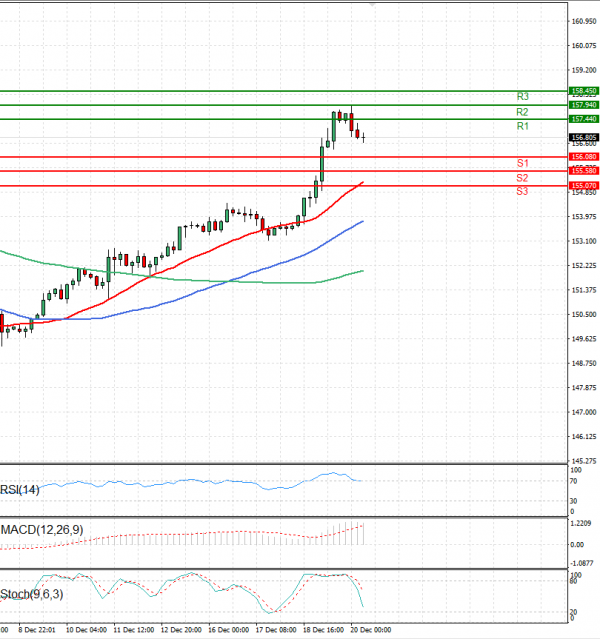Click the latest candlestick on the chart
This screenshot has height=639, width=600.
363,137
